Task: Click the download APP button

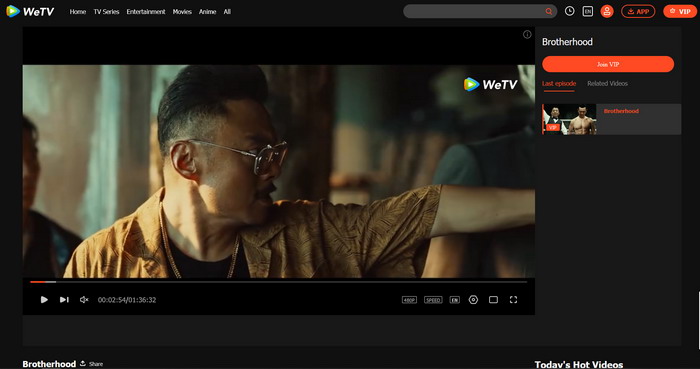Action: coord(638,11)
